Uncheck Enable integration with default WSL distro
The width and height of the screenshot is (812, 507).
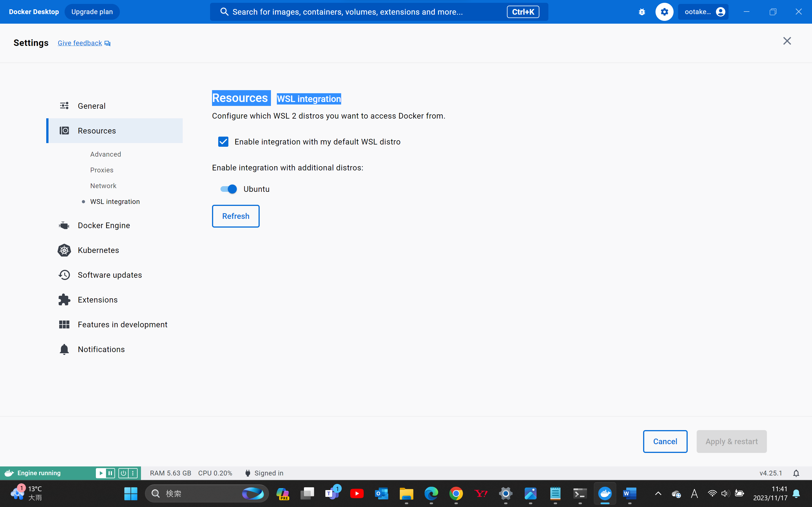pyautogui.click(x=223, y=142)
